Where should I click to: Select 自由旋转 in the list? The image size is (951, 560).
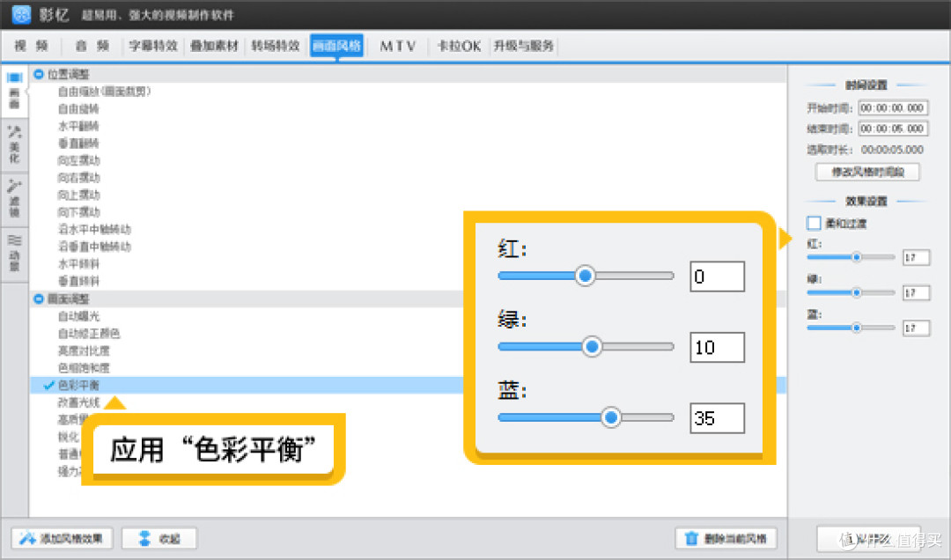click(x=78, y=108)
